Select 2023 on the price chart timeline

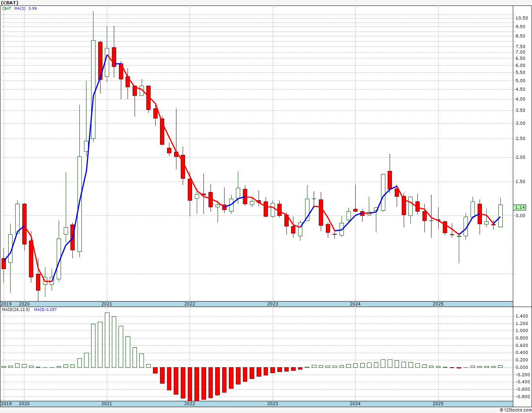(x=273, y=304)
